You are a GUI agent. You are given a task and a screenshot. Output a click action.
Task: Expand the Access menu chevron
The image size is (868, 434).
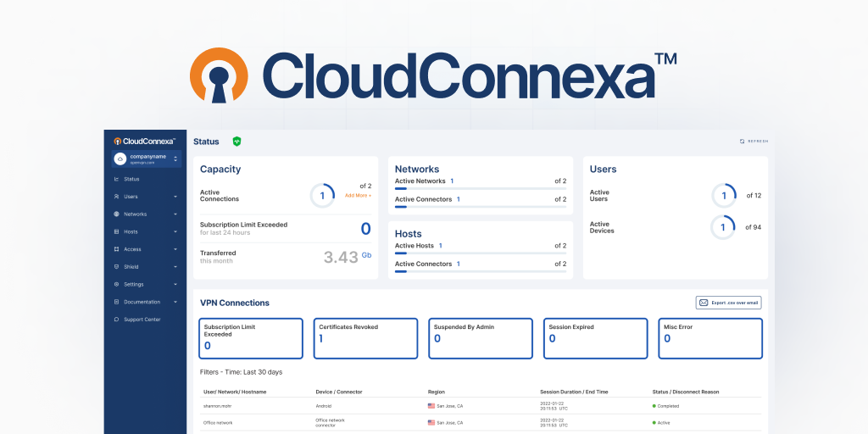point(175,249)
